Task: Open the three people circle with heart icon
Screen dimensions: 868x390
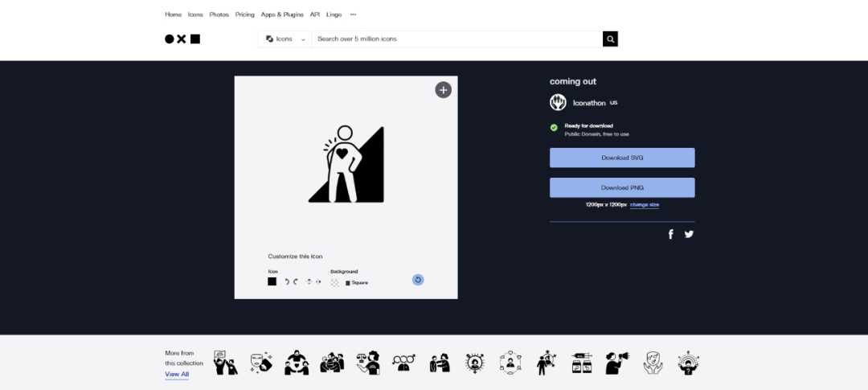Action: coord(297,363)
